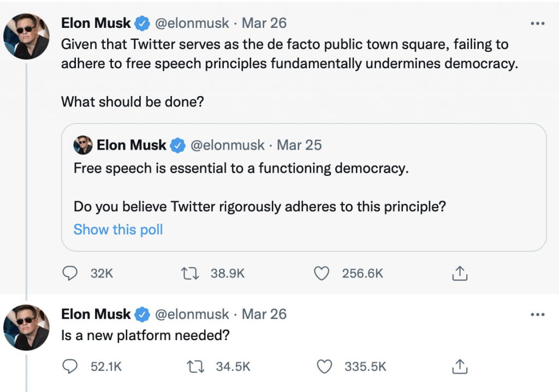Viewport: 559px width, 392px height.
Task: Open @elonmusk handle on the first tweet
Action: (192, 23)
